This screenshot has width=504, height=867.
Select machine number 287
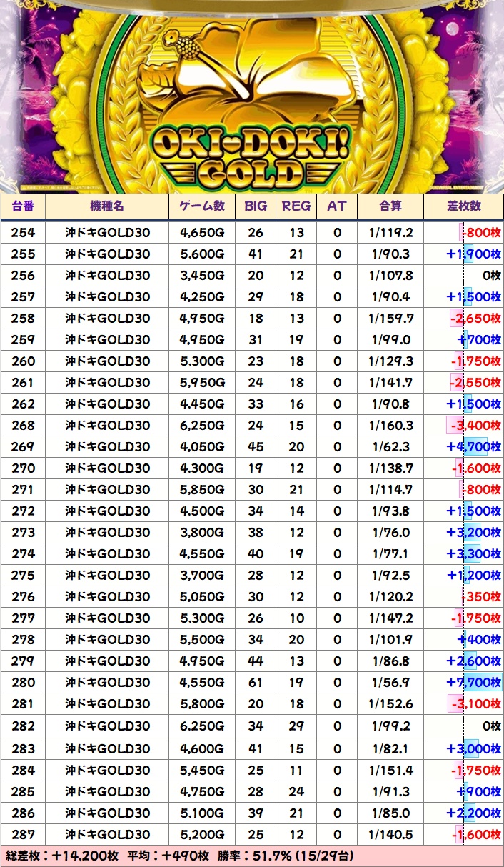[23, 834]
